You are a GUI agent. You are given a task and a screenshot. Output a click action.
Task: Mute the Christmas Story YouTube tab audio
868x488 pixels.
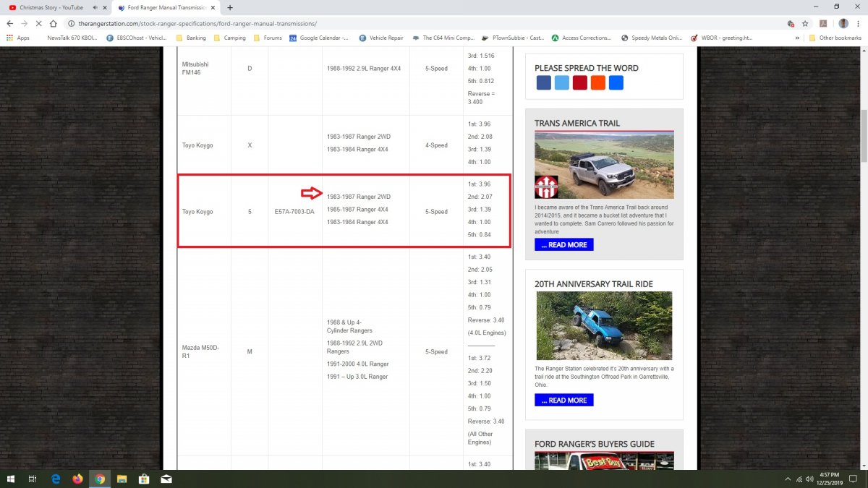click(x=95, y=7)
